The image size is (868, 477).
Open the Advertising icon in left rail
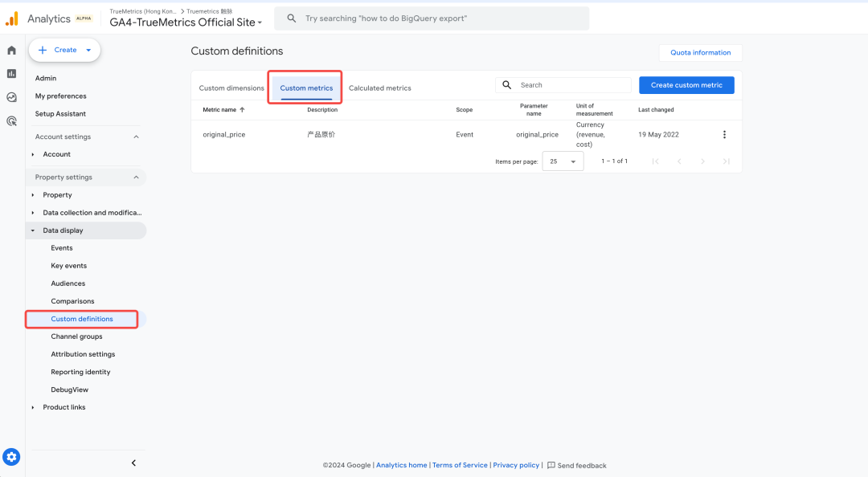point(11,121)
